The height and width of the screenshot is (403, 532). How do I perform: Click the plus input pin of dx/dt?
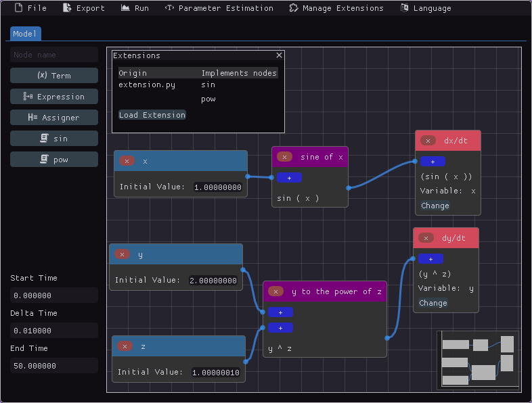(x=433, y=162)
